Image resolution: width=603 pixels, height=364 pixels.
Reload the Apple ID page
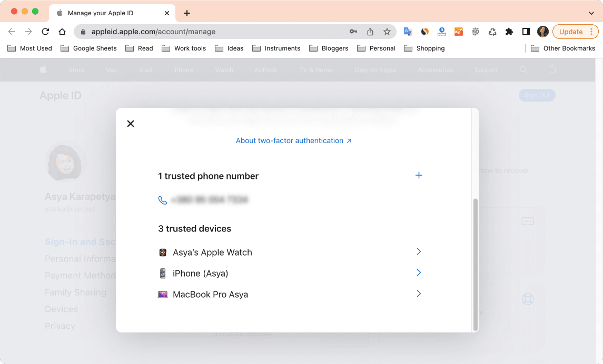(45, 32)
